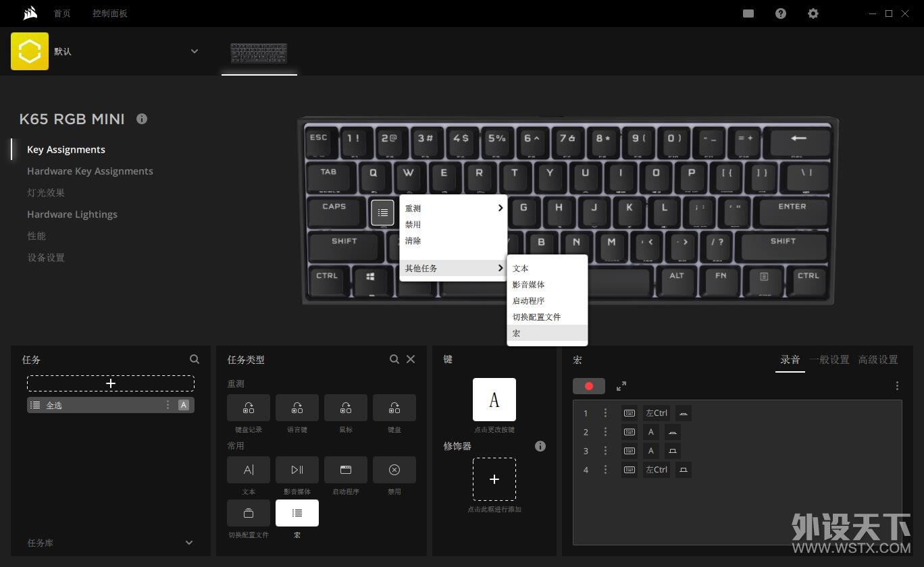This screenshot has height=567, width=924.
Task: Choose 禁用 in context menu
Action: click(454, 224)
